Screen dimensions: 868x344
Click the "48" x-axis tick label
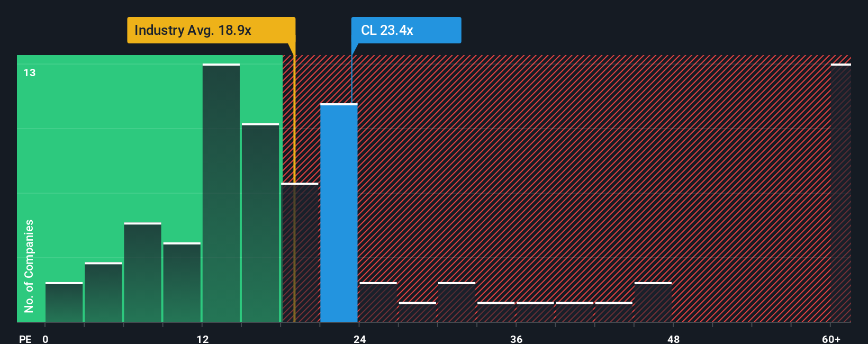[x=673, y=339]
